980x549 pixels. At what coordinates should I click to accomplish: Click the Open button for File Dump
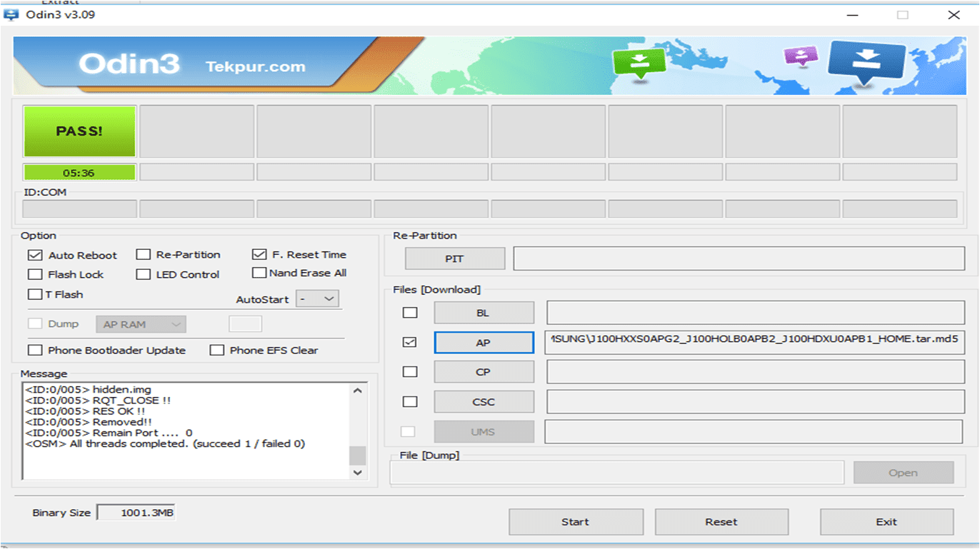point(904,473)
